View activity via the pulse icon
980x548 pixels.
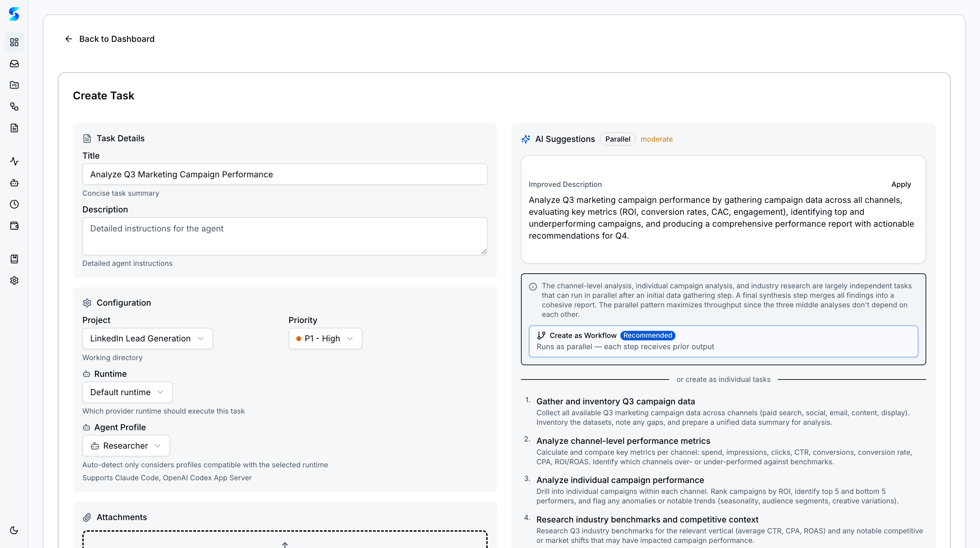pyautogui.click(x=14, y=161)
